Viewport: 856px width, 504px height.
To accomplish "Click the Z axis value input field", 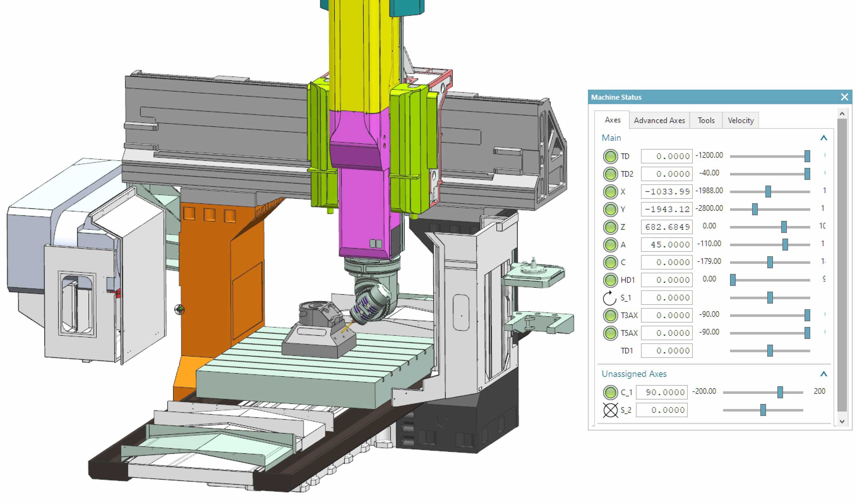I will [x=667, y=227].
